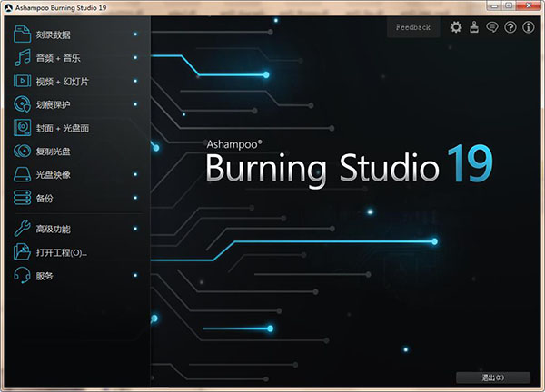Expand submenu dot beside 高级功能
Image resolution: width=545 pixels, height=392 pixels.
coord(135,229)
